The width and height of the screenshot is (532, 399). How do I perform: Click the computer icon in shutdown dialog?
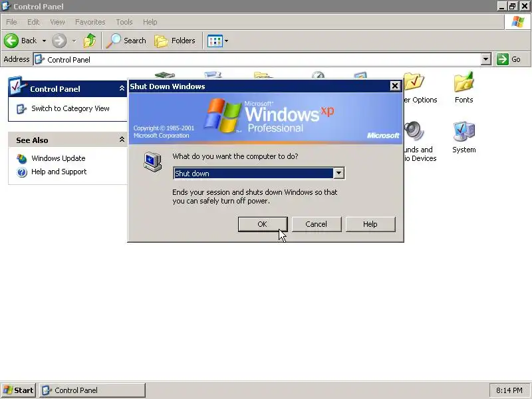153,162
